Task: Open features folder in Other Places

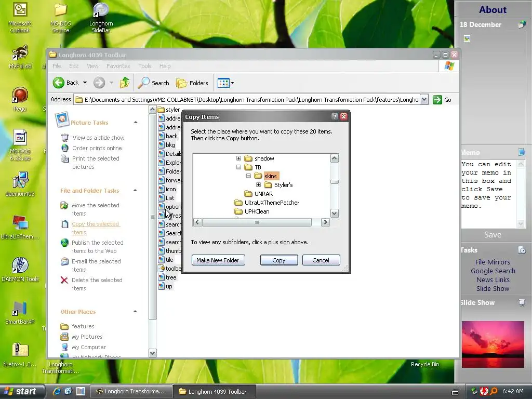Action: click(x=83, y=326)
